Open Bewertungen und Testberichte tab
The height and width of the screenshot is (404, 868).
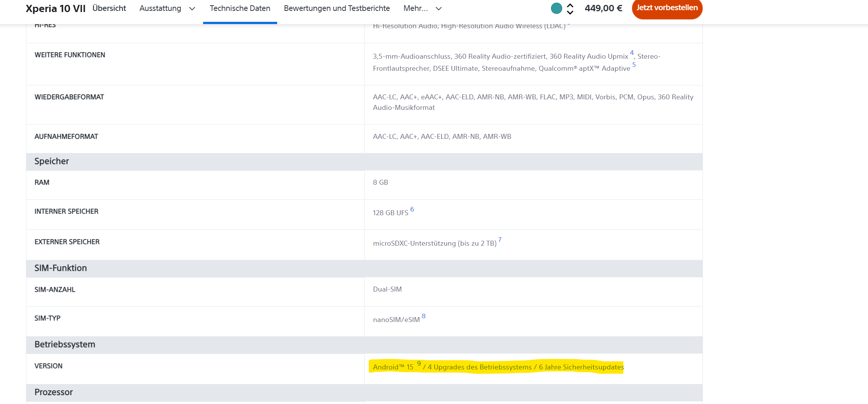coord(337,8)
